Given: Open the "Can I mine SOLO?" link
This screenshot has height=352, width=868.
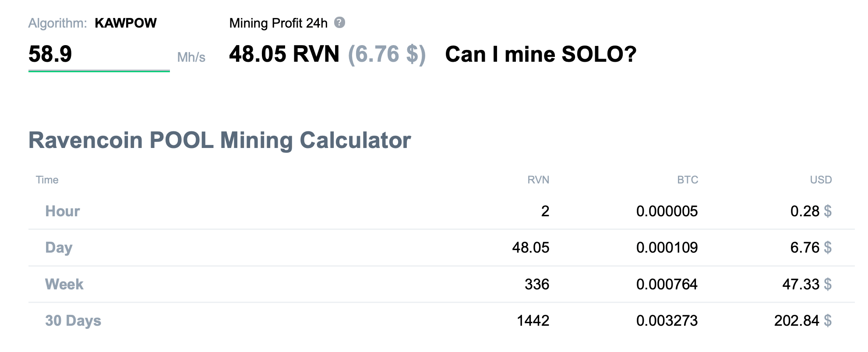Looking at the screenshot, I should point(540,54).
